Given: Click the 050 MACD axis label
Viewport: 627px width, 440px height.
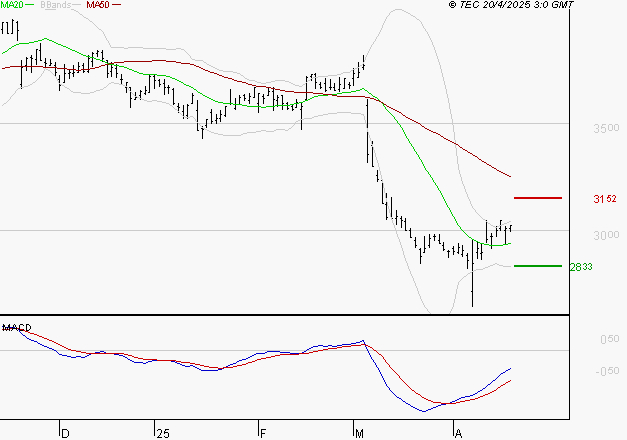Looking at the screenshot, I should tap(610, 339).
